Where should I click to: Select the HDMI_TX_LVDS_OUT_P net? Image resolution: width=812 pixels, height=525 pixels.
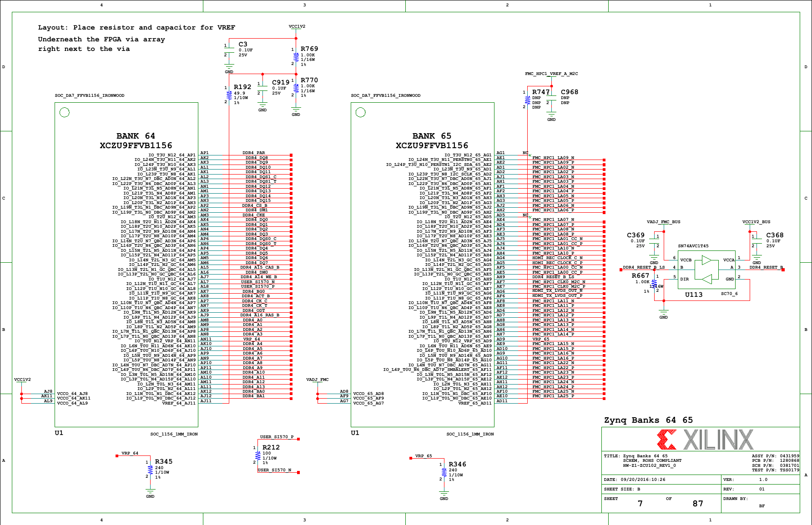[558, 296]
